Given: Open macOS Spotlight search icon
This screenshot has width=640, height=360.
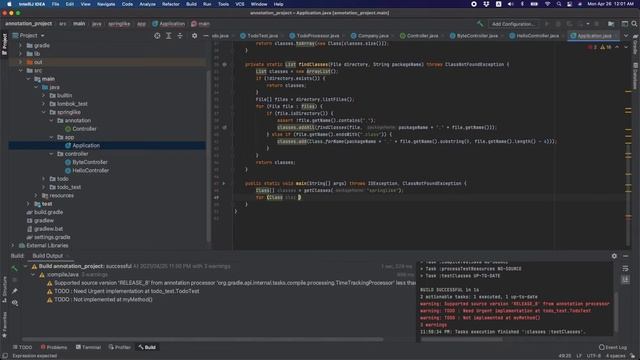Looking at the screenshot, I should point(559,4).
